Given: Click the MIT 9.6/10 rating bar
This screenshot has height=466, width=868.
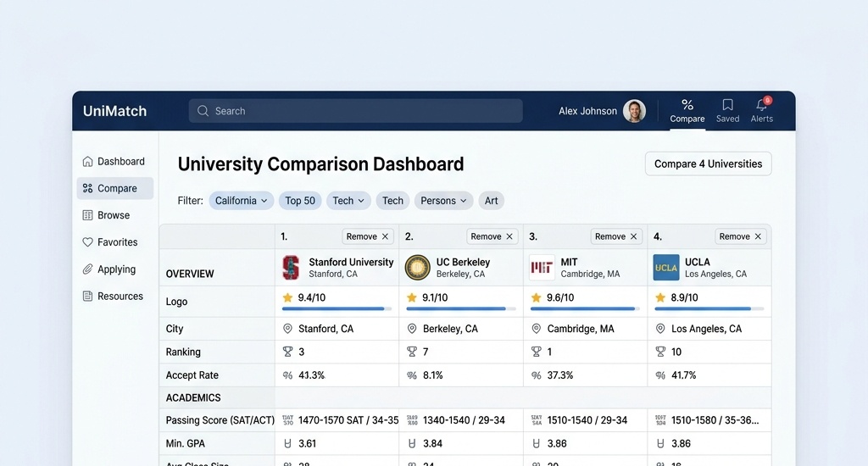Looking at the screenshot, I should pyautogui.click(x=585, y=308).
